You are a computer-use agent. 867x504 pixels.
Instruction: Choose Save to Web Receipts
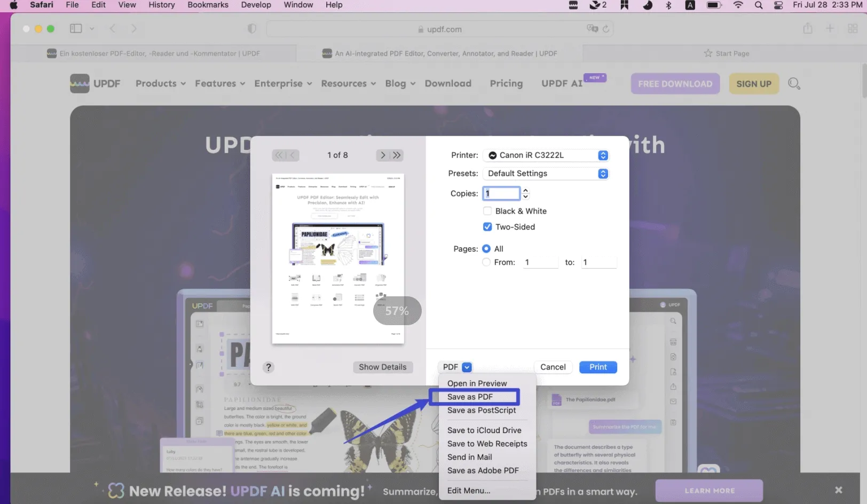coord(487,444)
